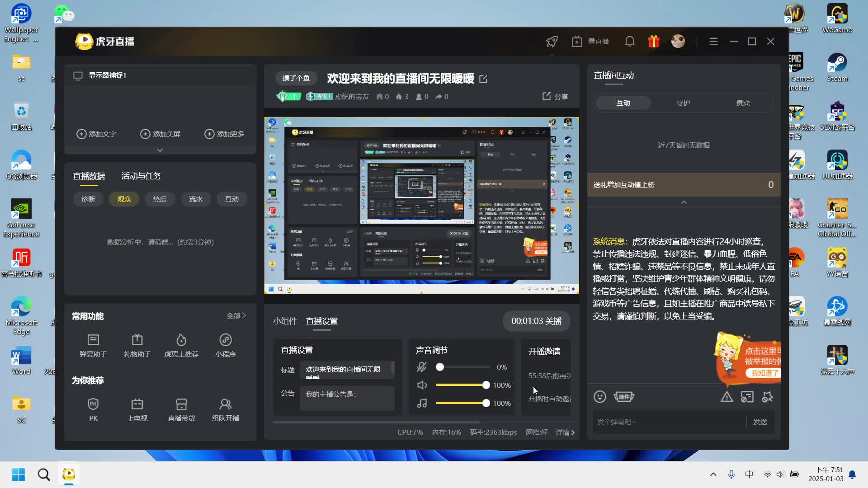Mute the microphone in 声音调节

pos(422,367)
